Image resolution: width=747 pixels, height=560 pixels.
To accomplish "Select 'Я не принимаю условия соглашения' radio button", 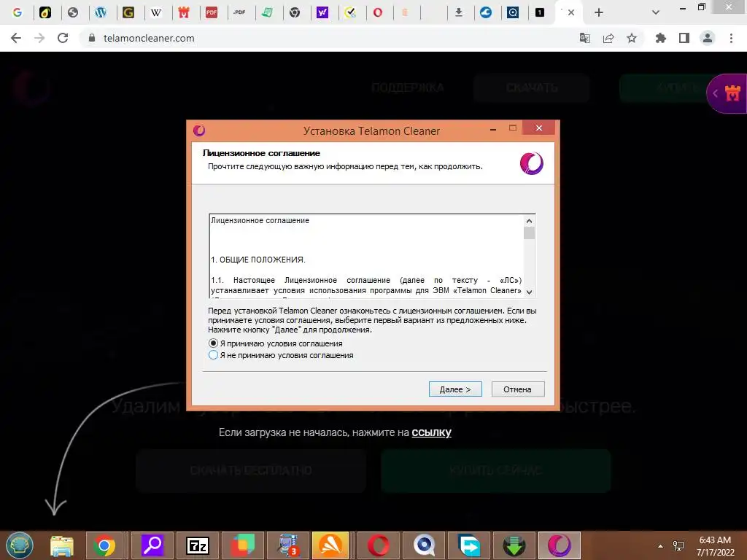I will (x=213, y=355).
